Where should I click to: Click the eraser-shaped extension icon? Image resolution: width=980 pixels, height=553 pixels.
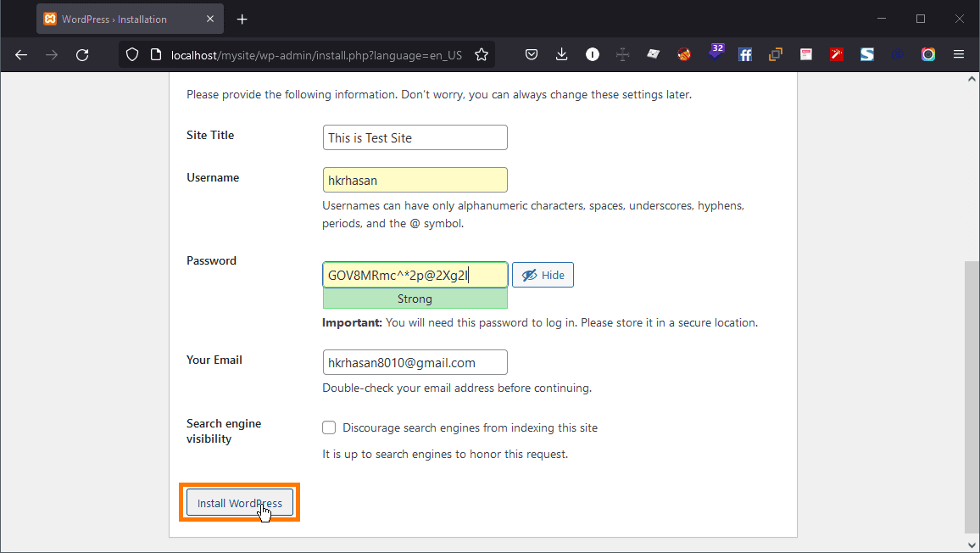[x=653, y=54]
